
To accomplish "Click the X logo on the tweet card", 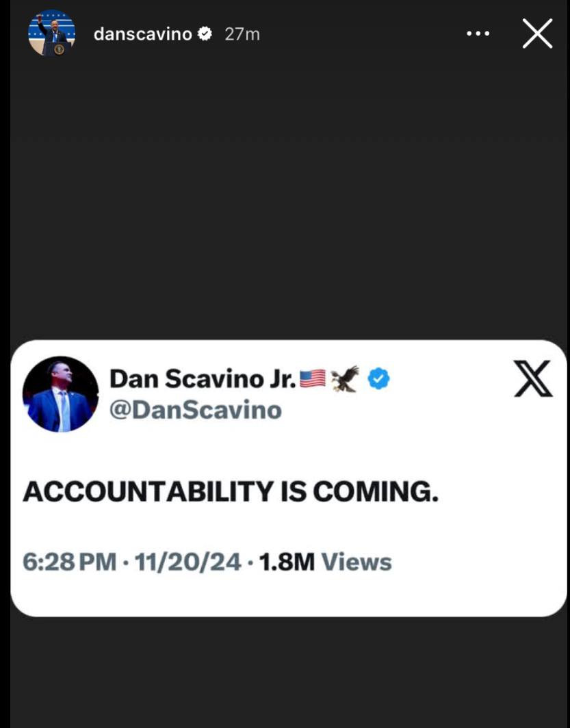I will (533, 378).
